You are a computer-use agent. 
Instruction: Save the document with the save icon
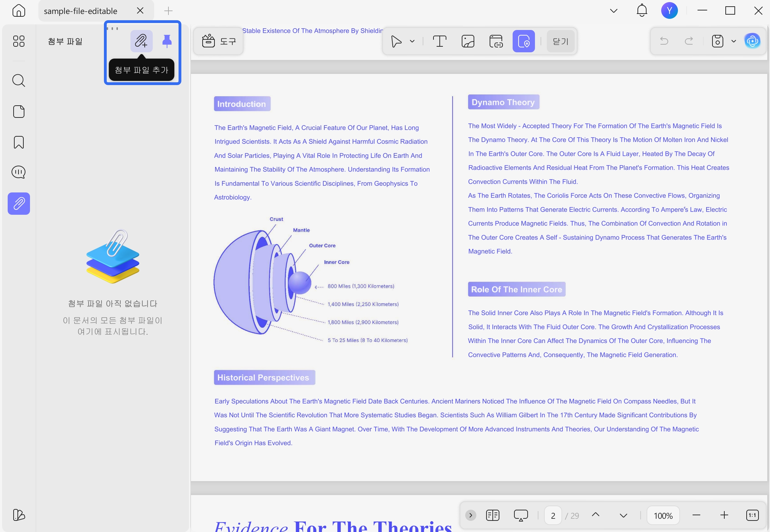pos(717,41)
